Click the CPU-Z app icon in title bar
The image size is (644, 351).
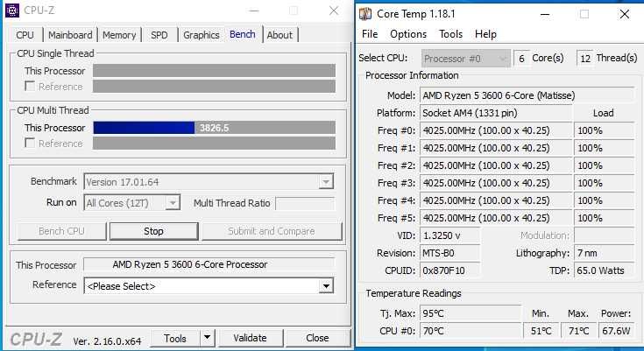pyautogui.click(x=12, y=11)
